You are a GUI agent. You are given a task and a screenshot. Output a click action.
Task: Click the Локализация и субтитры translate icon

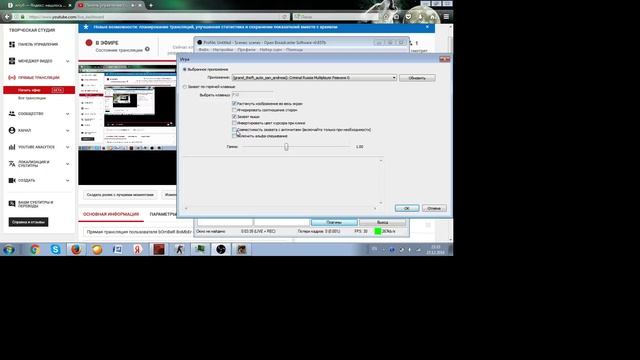12,164
